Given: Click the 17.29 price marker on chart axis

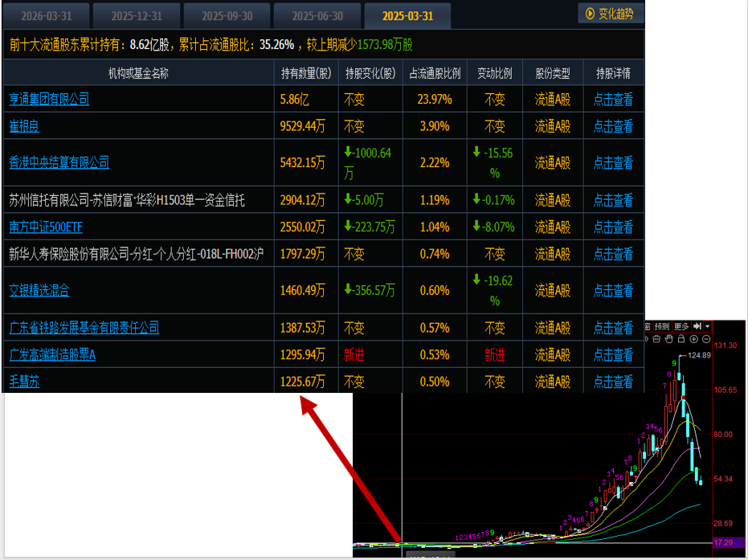Looking at the screenshot, I should 724,542.
